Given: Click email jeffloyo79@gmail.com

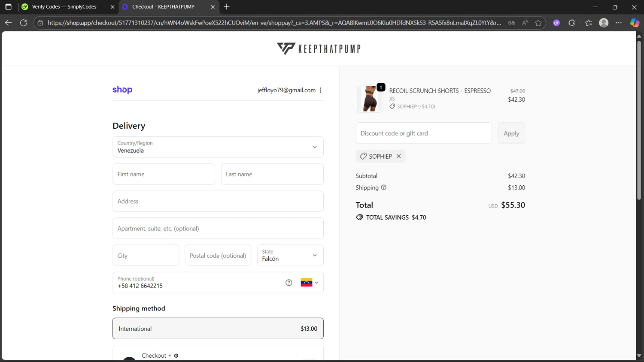Looking at the screenshot, I should point(286,90).
